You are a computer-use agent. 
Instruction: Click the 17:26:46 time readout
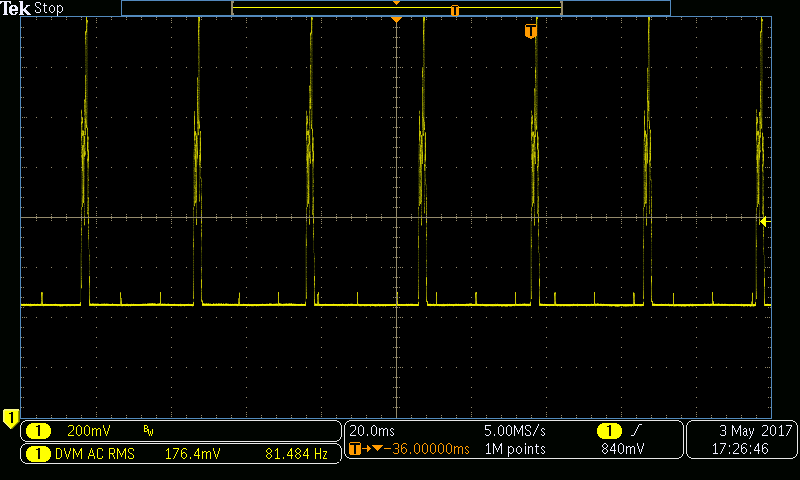[x=740, y=449]
